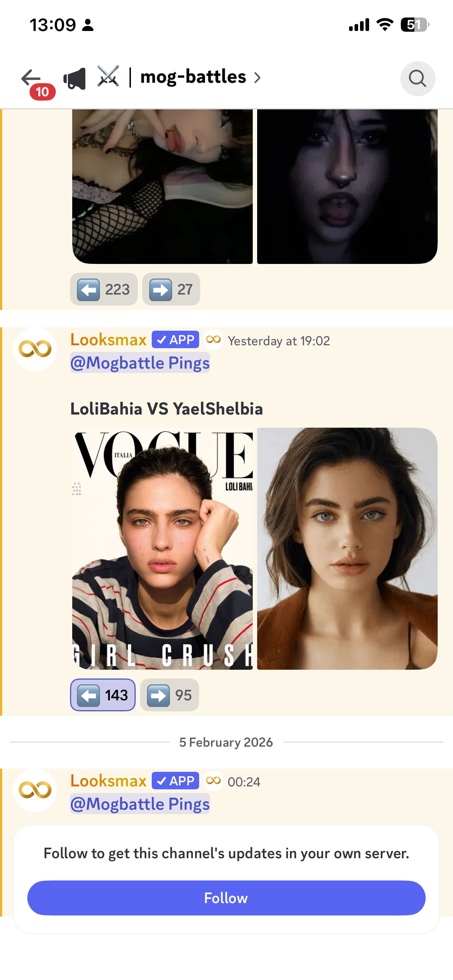Tap APP badge on 00:24 Looksmax message
Image resolution: width=453 pixels, height=980 pixels.
(x=175, y=781)
